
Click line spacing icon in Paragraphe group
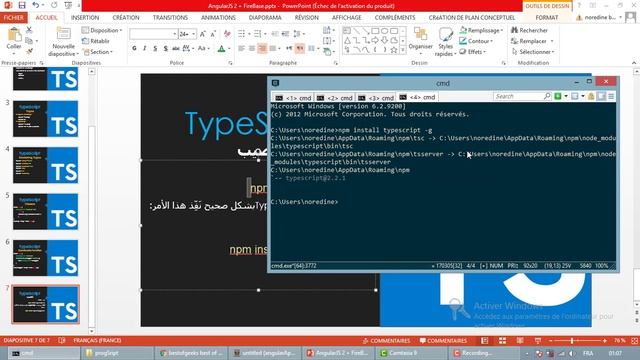coord(298,34)
